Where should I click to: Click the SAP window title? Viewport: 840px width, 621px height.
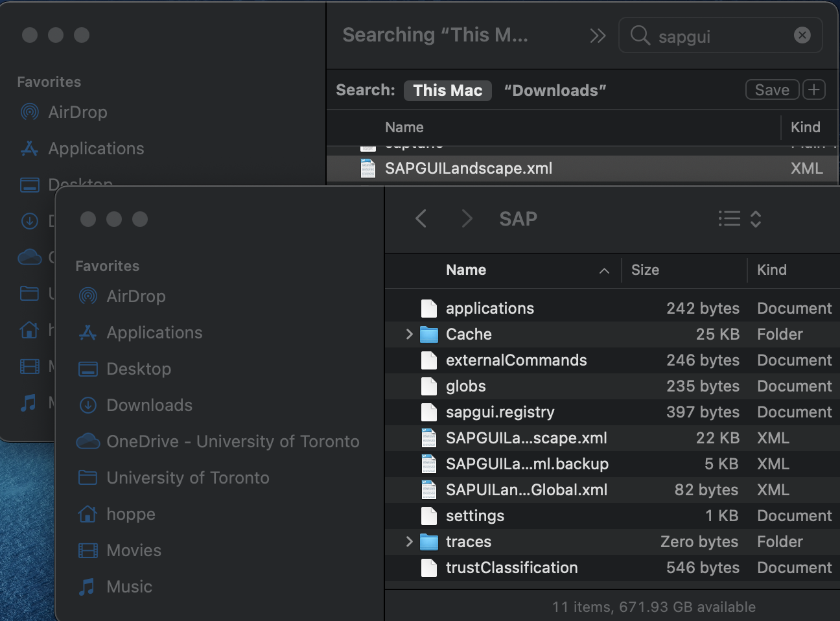[x=518, y=219]
